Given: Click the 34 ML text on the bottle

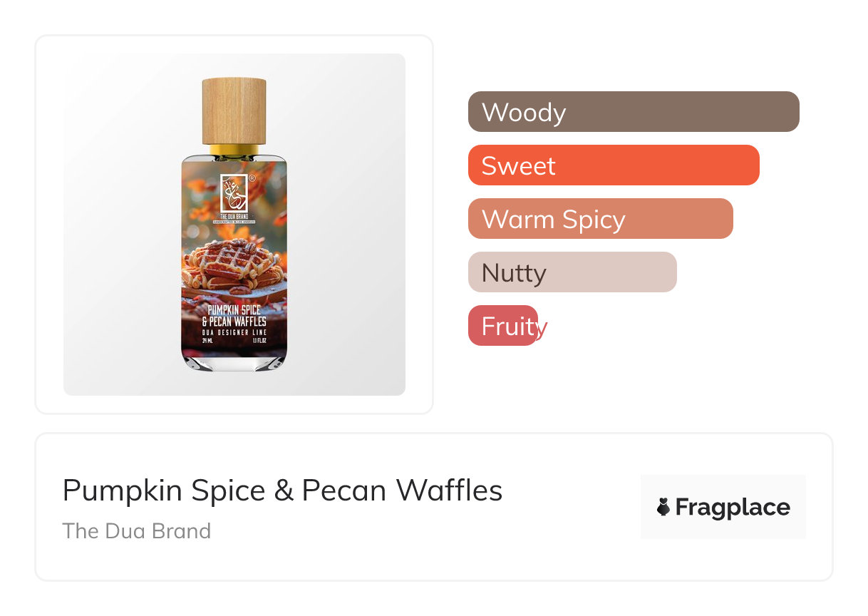Looking at the screenshot, I should click(x=207, y=341).
